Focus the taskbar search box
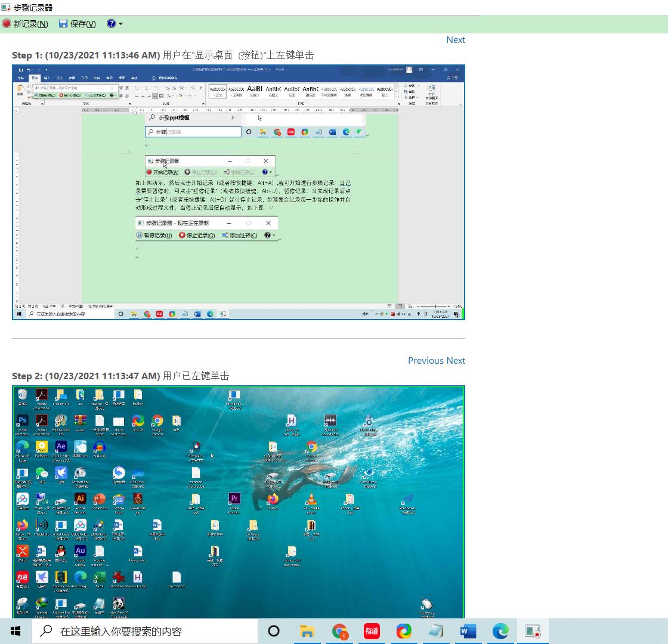Screen dimensions: 668x644 coord(149,631)
